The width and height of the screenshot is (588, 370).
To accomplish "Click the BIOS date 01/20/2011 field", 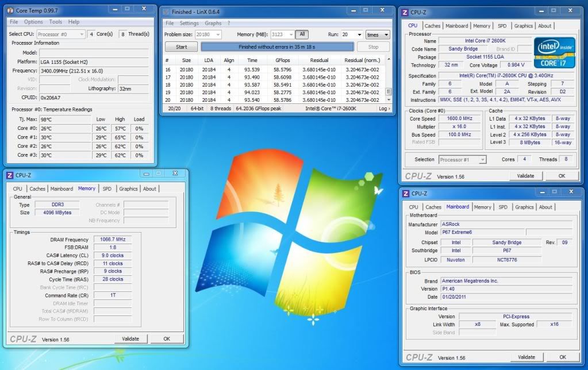I will tap(506, 297).
